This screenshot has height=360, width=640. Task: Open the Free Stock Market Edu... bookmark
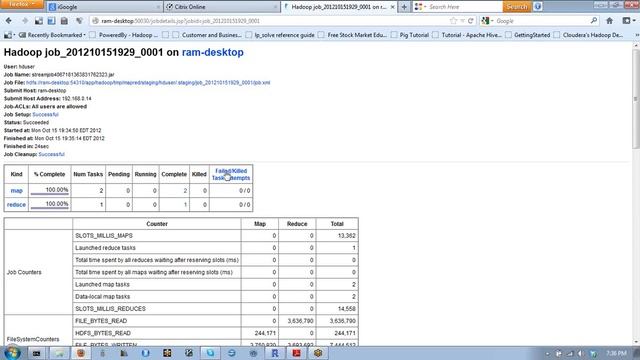click(352, 35)
